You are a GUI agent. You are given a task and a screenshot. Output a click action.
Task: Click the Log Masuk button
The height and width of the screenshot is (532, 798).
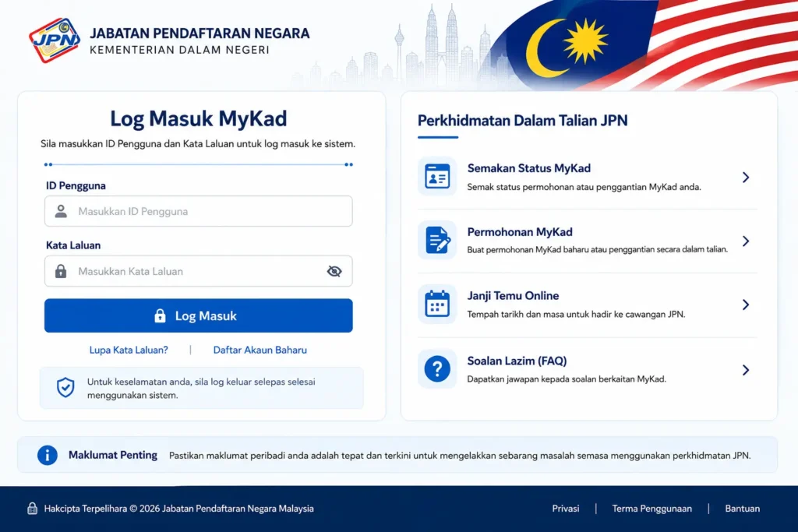pos(199,315)
